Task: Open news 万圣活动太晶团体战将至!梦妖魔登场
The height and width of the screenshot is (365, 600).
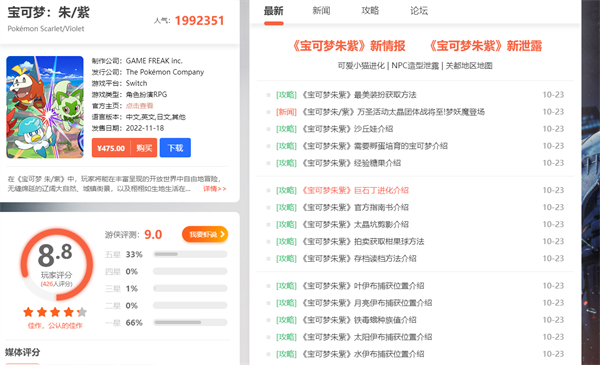Action: coord(393,112)
